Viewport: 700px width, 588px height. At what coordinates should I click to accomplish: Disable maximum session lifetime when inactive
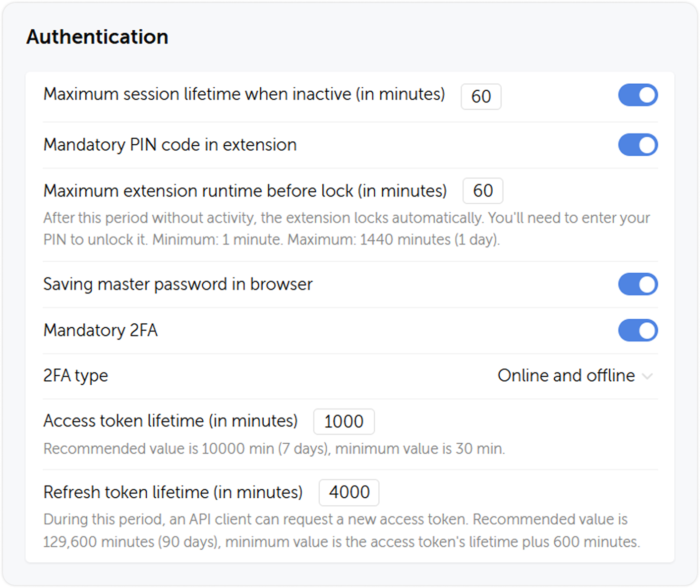click(638, 95)
